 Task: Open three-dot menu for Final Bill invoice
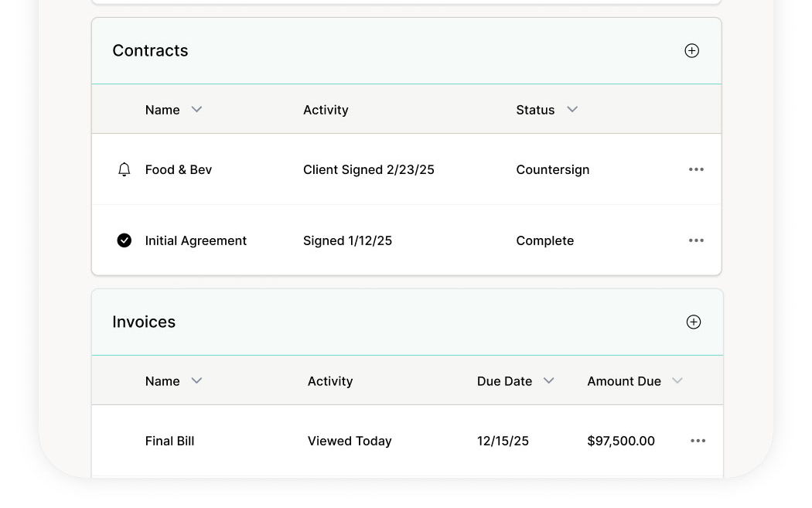pos(698,441)
